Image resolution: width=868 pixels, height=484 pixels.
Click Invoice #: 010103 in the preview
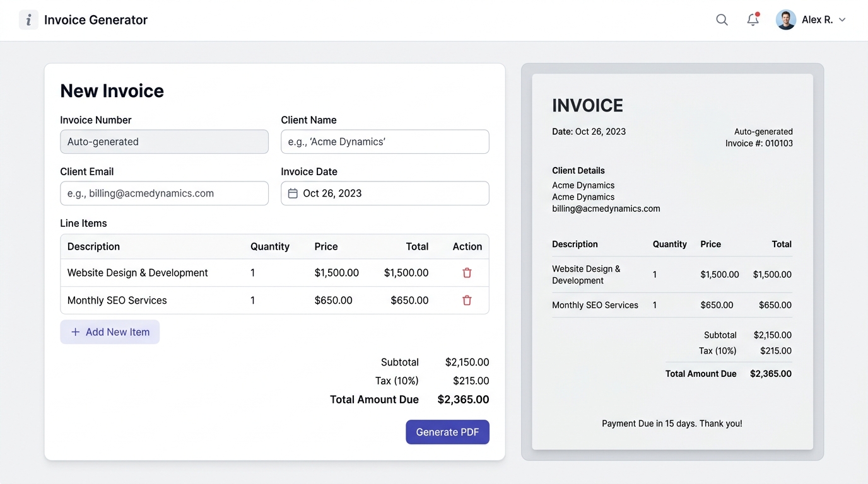pos(759,143)
